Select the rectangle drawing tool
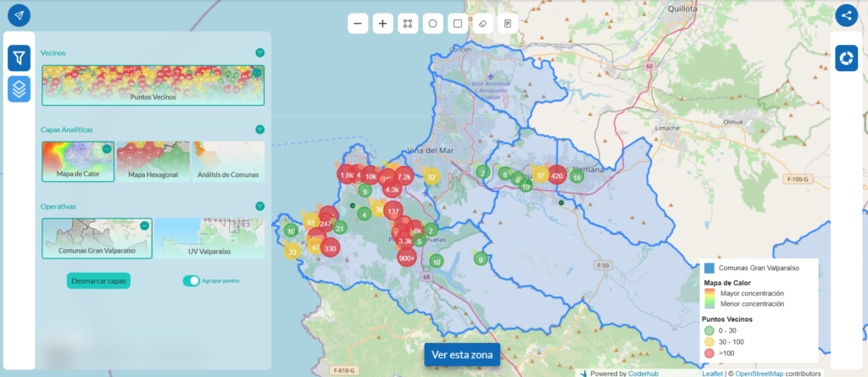The width and height of the screenshot is (868, 377). coord(458,24)
